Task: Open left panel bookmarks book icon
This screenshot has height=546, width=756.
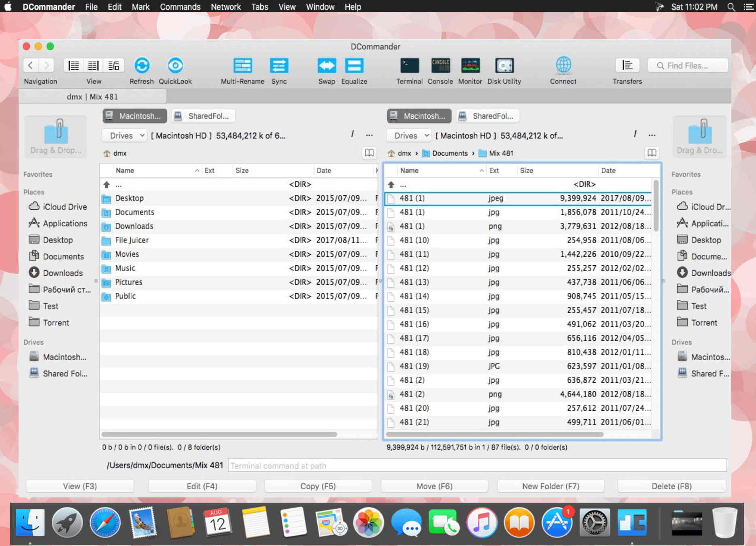Action: pyautogui.click(x=369, y=153)
